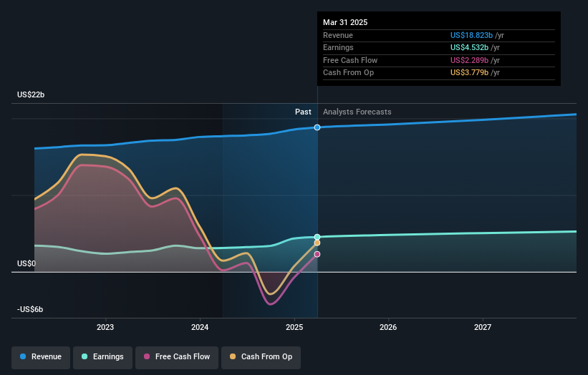The height and width of the screenshot is (375, 588).
Task: Click the US$18.823b revenue value
Action: click(x=471, y=35)
